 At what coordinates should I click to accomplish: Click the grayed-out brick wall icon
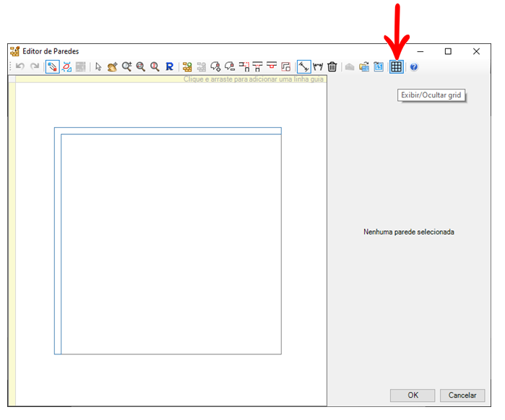point(202,67)
